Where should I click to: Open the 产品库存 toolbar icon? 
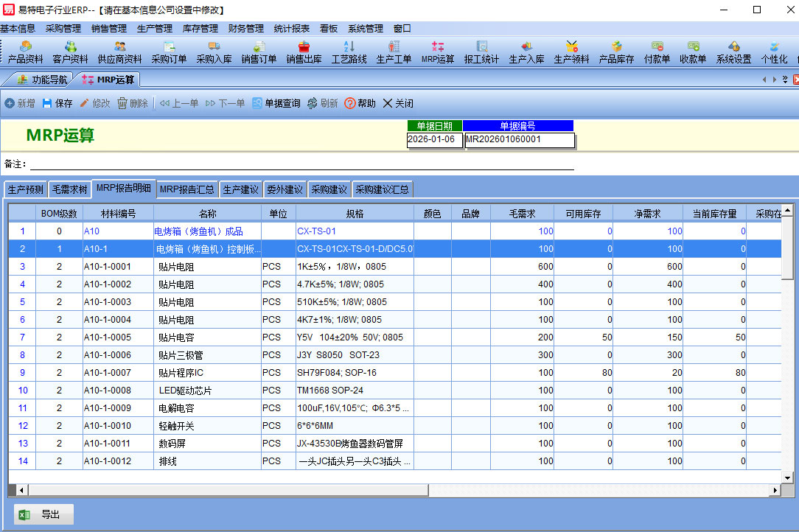pos(616,52)
